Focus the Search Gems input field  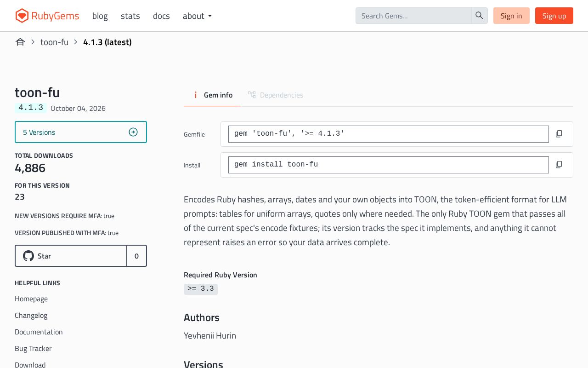[x=413, y=16]
